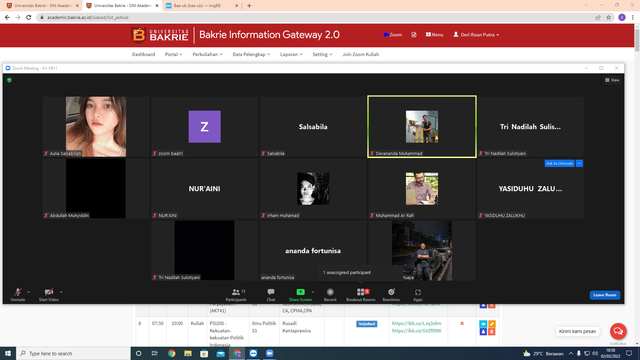Image resolution: width=640 pixels, height=360 pixels.
Task: Open Task View on taskbar
Action: tap(155, 353)
